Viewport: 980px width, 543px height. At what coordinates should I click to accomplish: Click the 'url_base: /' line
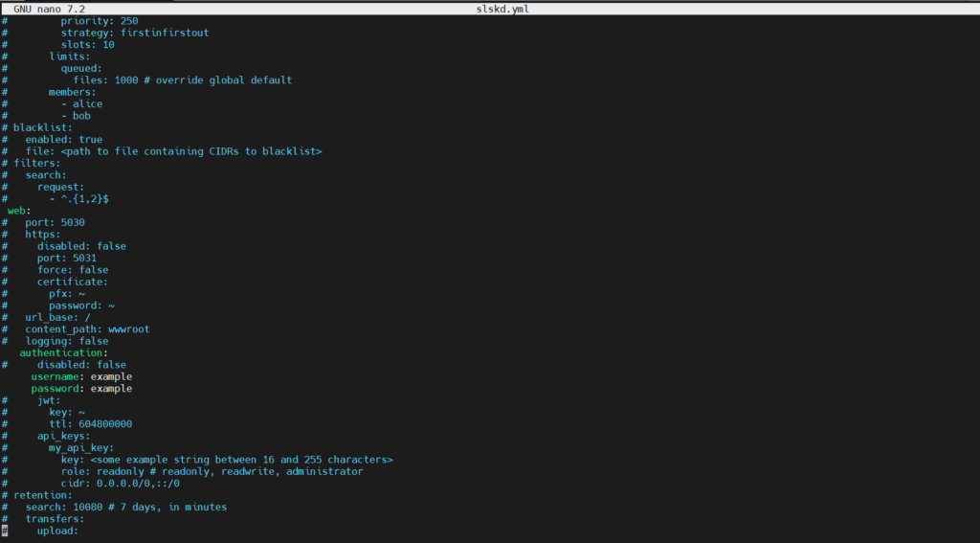[x=58, y=318]
